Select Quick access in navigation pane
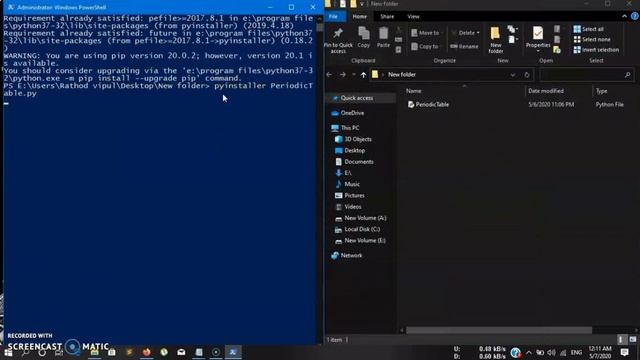 click(356, 98)
